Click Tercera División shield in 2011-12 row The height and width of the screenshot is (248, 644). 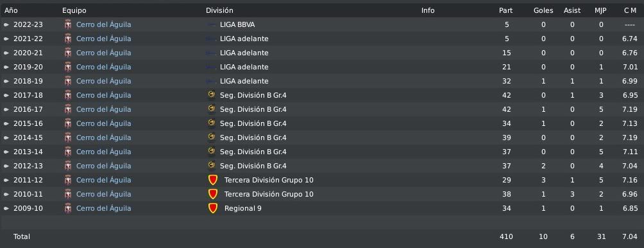pos(212,180)
